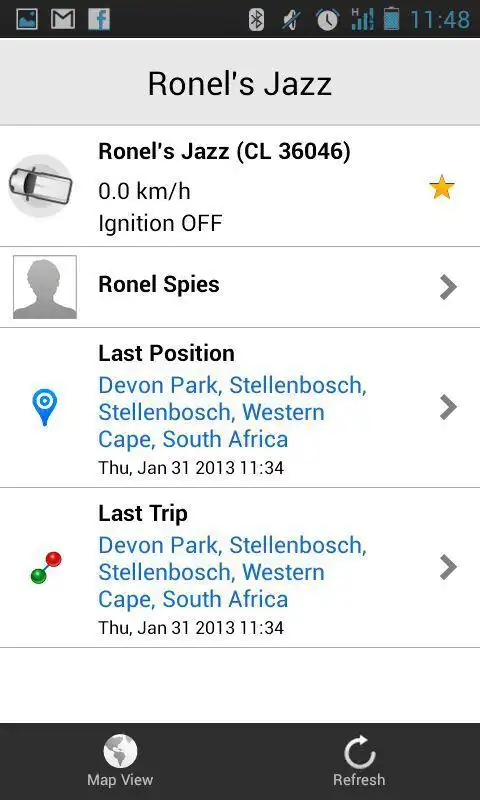Tap the red-green trip route icon

pos(46,567)
